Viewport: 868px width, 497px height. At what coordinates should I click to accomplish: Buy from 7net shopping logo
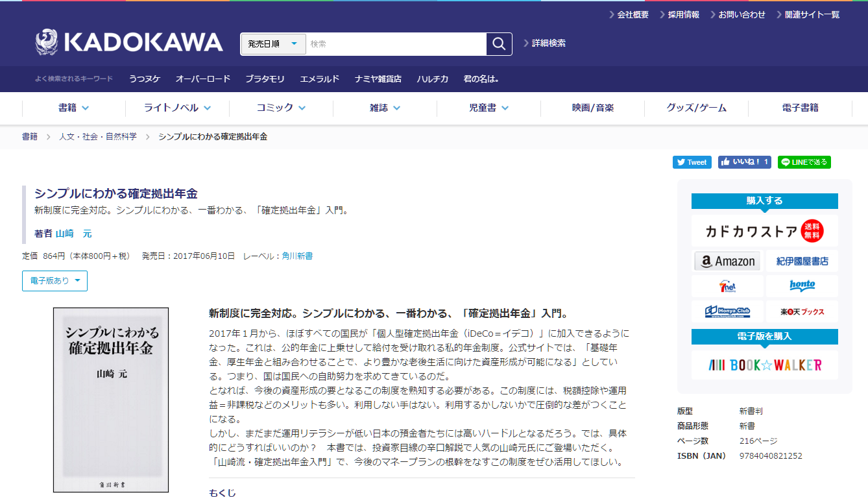(x=727, y=286)
